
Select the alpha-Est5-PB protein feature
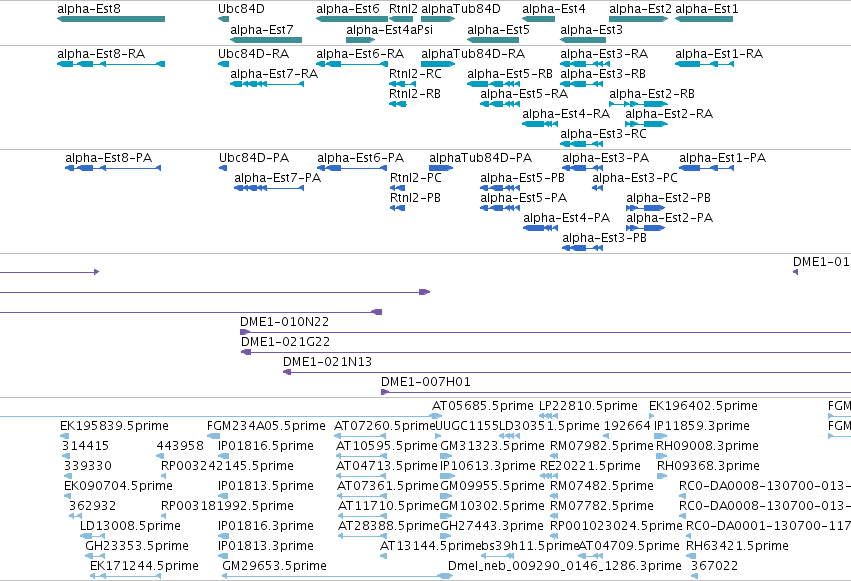tap(500, 188)
